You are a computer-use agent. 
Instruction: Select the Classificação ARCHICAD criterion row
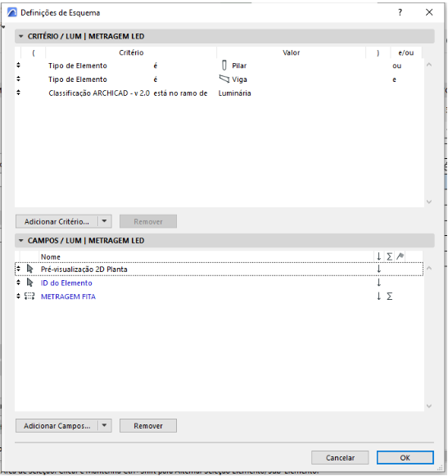tap(219, 93)
